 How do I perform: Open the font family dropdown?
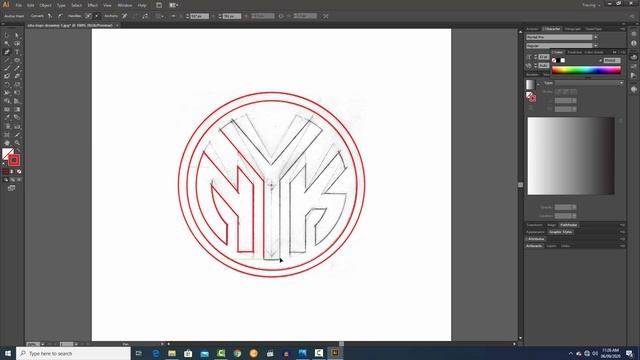click(x=596, y=37)
